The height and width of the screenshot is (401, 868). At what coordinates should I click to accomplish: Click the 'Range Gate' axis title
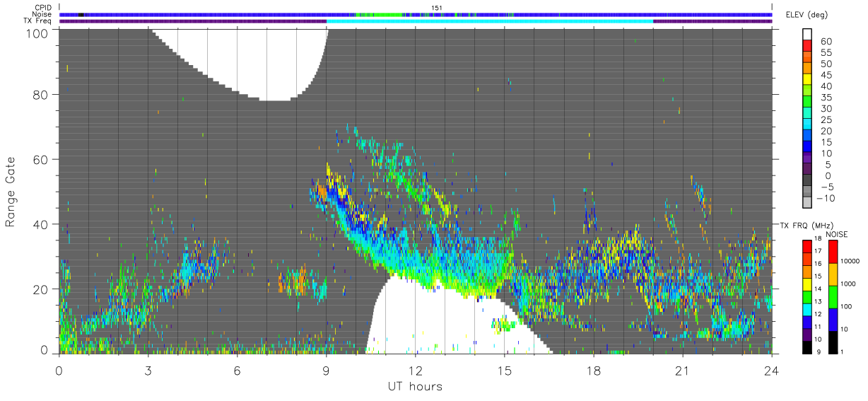tap(11, 191)
